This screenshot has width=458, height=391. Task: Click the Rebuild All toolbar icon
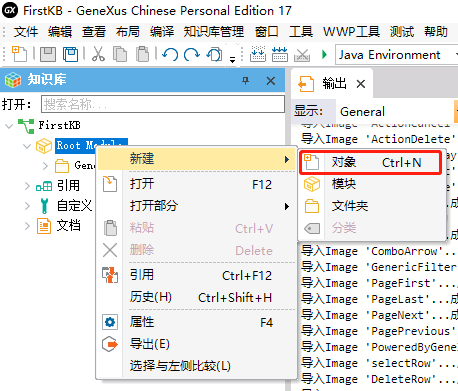click(280, 54)
